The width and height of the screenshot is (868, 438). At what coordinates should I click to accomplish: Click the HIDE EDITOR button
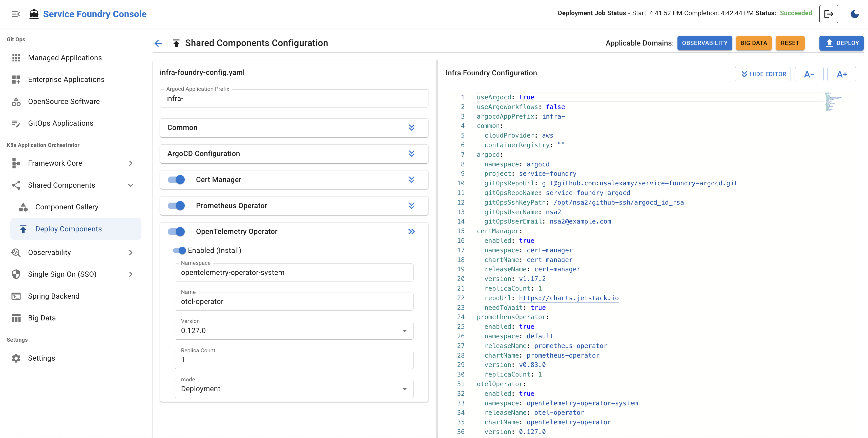762,74
